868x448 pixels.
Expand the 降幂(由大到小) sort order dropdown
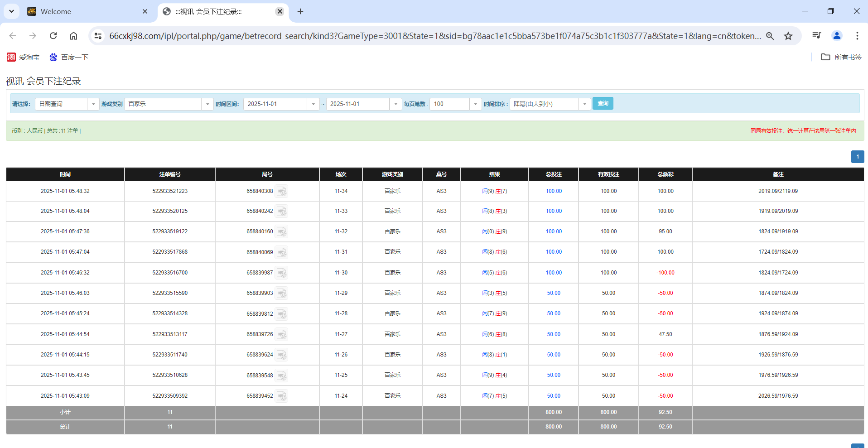click(584, 104)
